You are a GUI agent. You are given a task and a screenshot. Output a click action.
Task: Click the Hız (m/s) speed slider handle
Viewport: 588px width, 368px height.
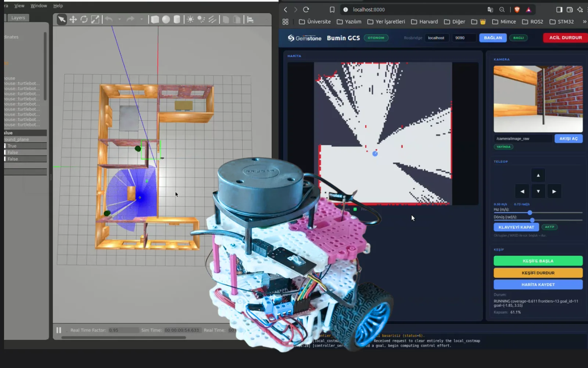click(x=530, y=213)
